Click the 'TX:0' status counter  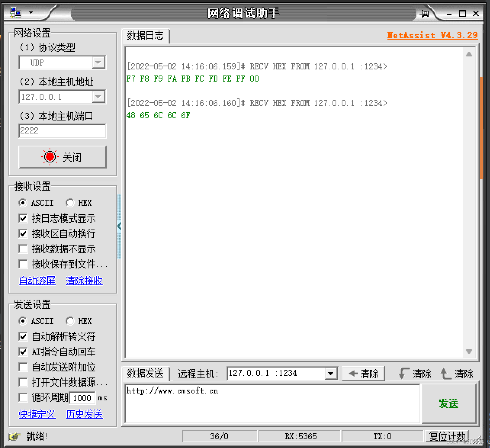382,436
